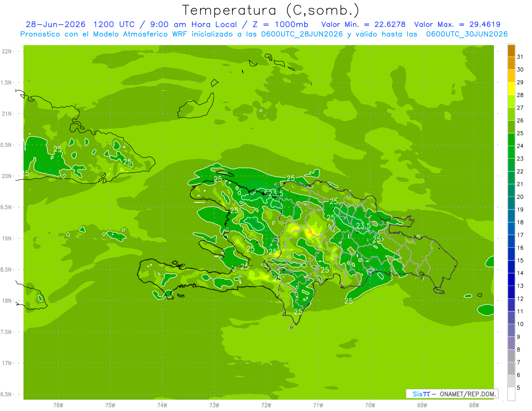Click the '75W' longitude label
Viewport: 532px width, 411px height.
coord(110,405)
